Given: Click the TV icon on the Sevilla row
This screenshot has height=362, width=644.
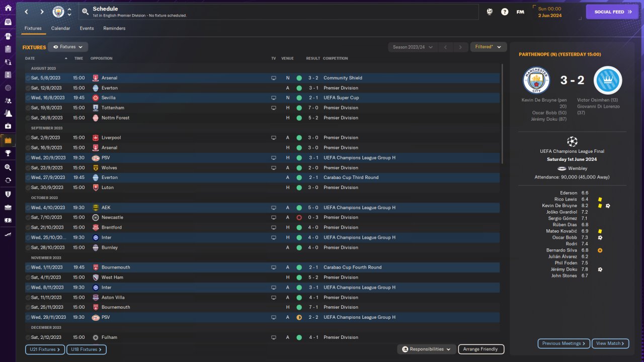Looking at the screenshot, I should click(x=274, y=98).
